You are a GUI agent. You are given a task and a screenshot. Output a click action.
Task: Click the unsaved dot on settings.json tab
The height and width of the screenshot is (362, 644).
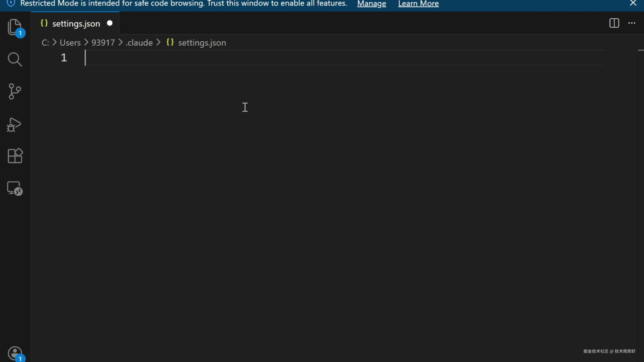(110, 23)
